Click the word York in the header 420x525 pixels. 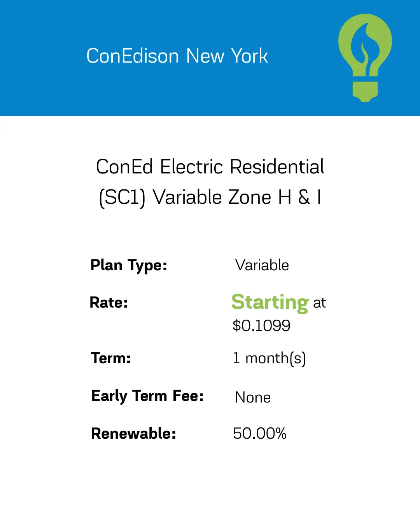[x=249, y=56]
